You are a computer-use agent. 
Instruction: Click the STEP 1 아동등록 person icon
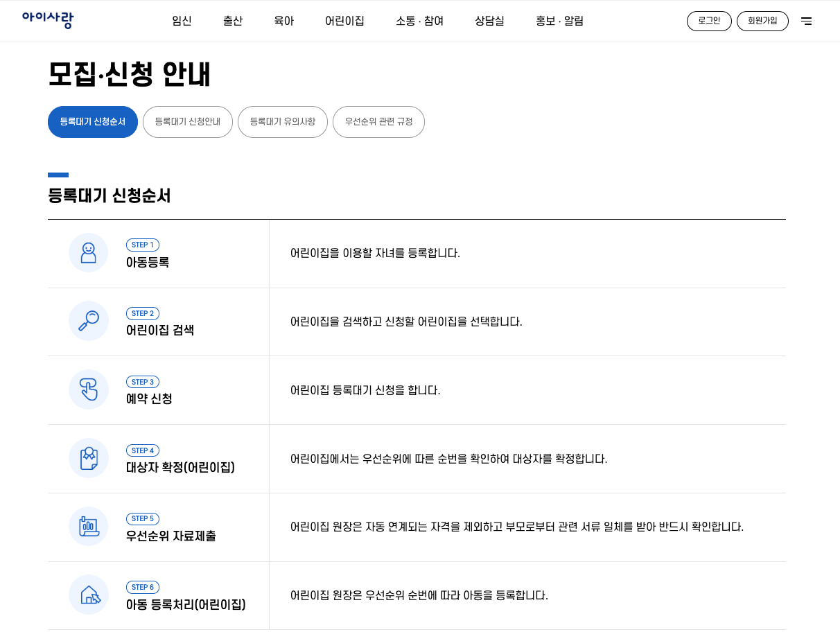(88, 253)
